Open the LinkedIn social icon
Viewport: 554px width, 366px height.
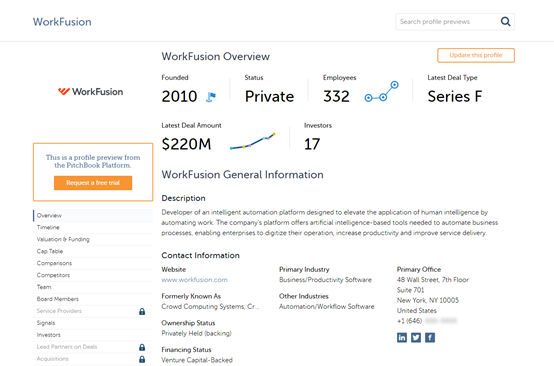pos(402,338)
